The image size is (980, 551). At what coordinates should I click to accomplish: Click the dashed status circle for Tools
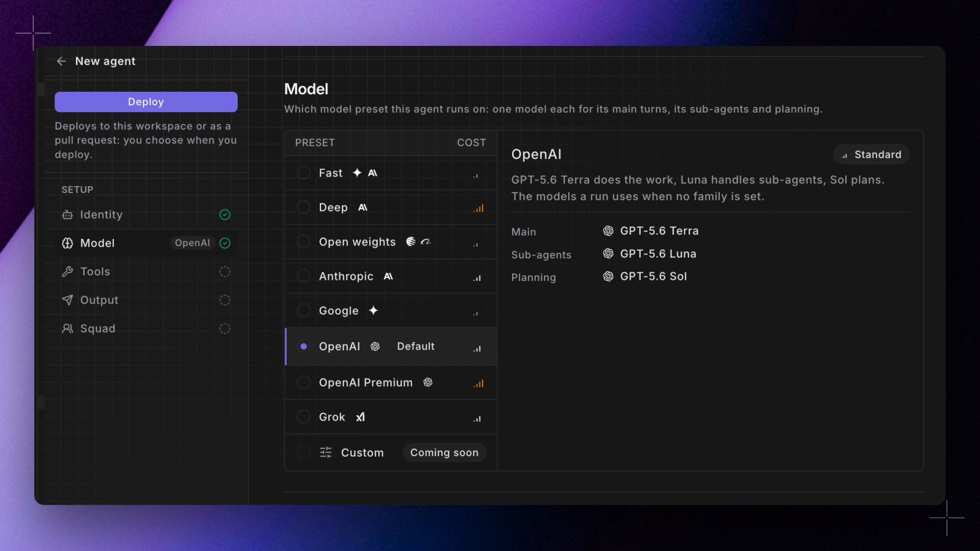tap(225, 272)
